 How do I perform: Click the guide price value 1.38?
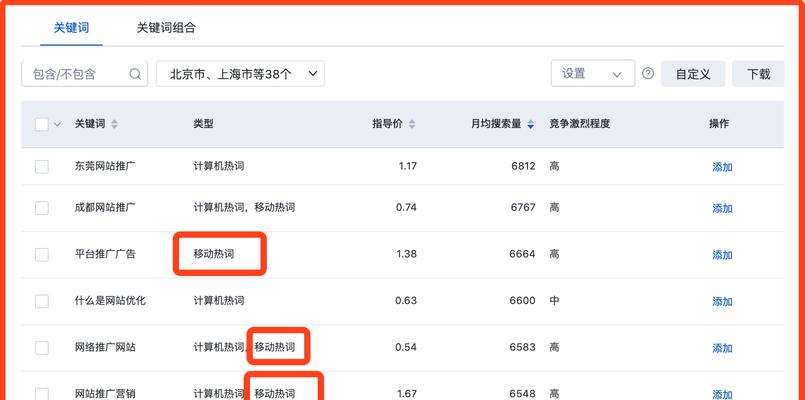pyautogui.click(x=407, y=254)
